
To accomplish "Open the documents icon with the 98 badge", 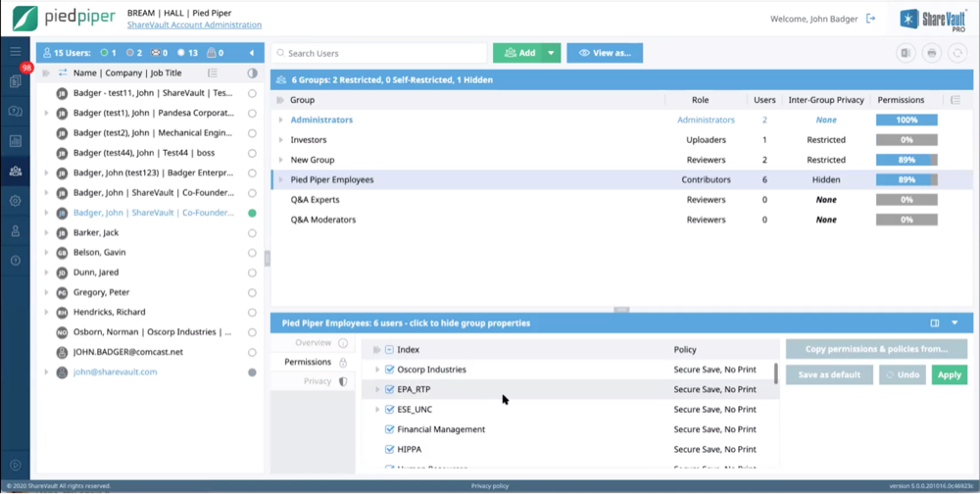I will (16, 81).
